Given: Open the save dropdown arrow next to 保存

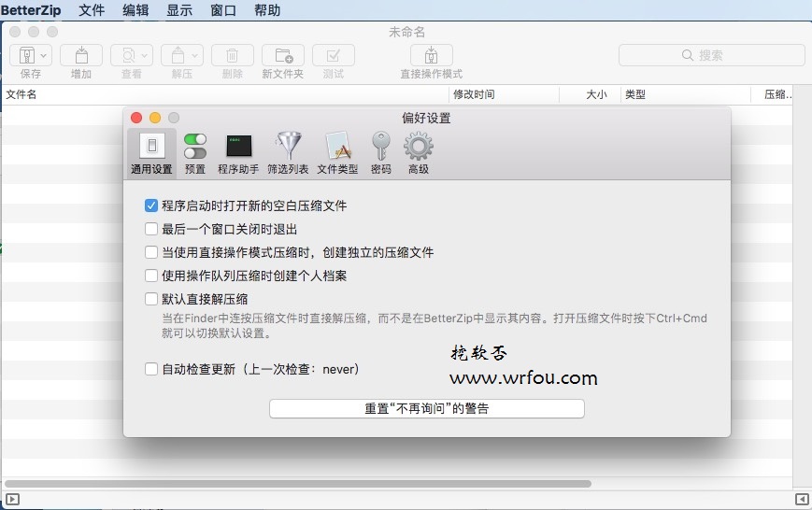Looking at the screenshot, I should click(44, 55).
